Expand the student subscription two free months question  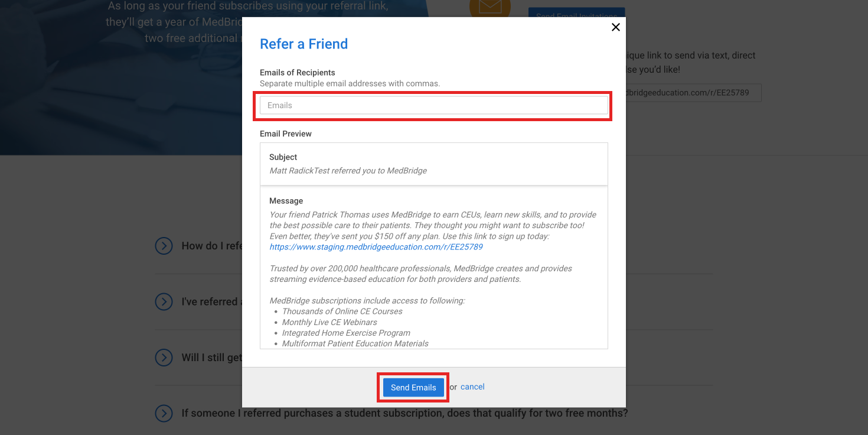click(x=404, y=413)
